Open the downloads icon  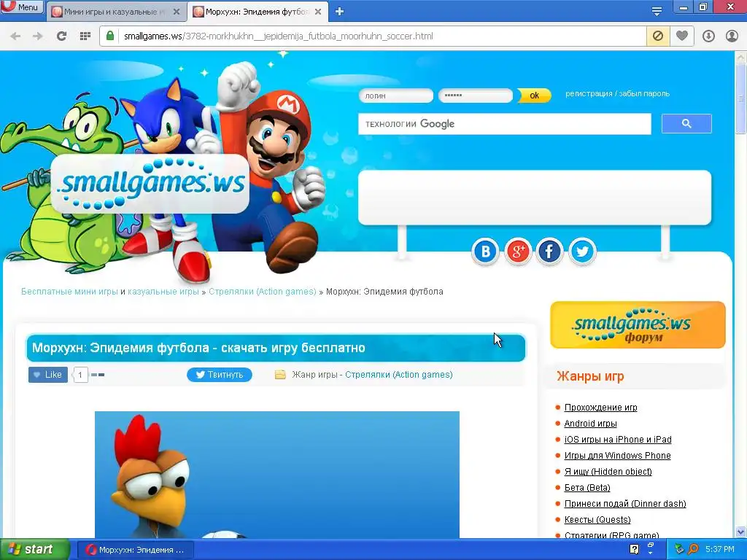[x=708, y=36]
